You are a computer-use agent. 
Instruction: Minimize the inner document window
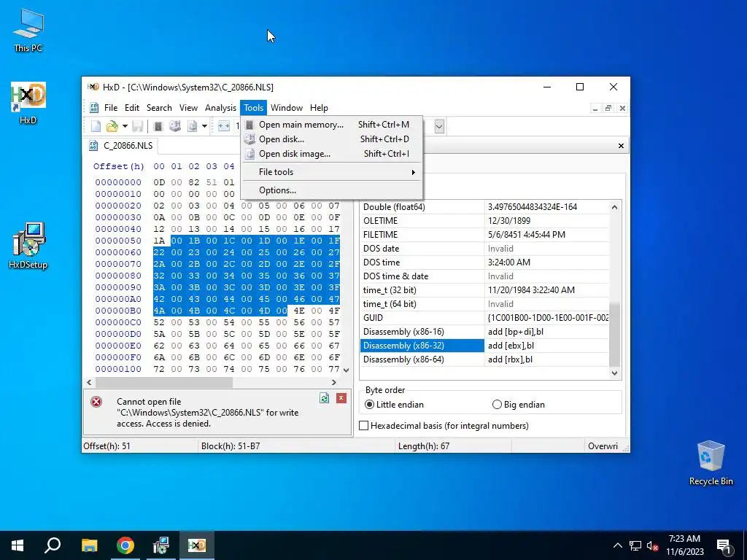click(x=595, y=109)
